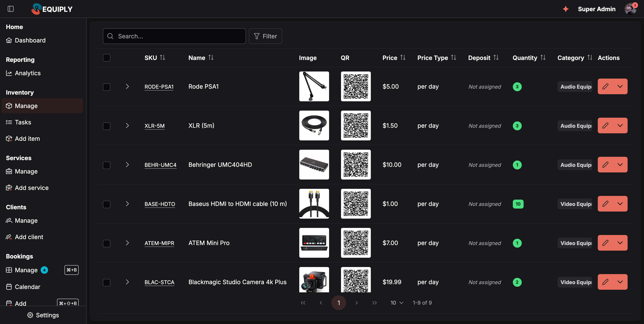Edit the ATEM Mini Pro item
The height and width of the screenshot is (324, 644).
605,243
